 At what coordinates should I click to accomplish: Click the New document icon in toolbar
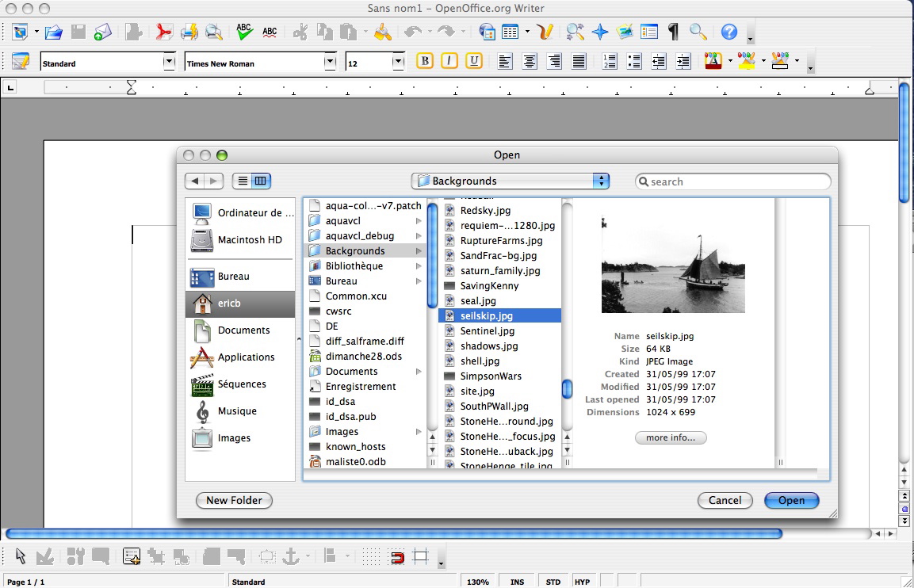tap(20, 32)
